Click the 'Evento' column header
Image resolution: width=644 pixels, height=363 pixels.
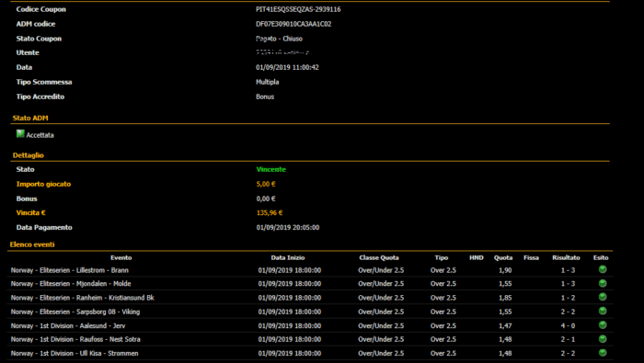(x=121, y=257)
